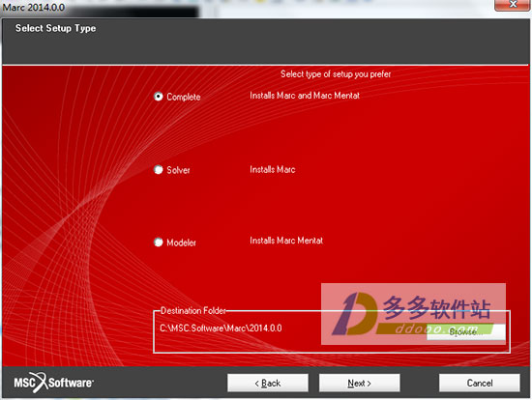Click the 'Installs Marc' description text
Screen dimensions: 532x400
(273, 169)
